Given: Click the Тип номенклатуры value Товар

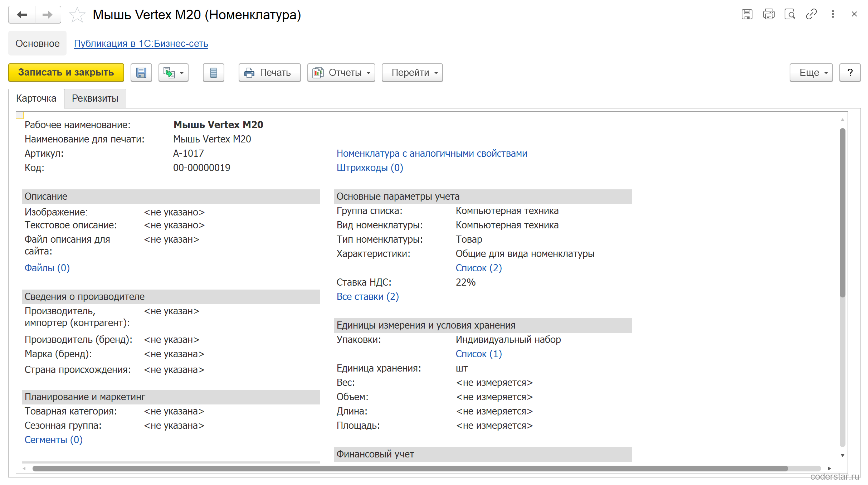Looking at the screenshot, I should click(469, 239).
